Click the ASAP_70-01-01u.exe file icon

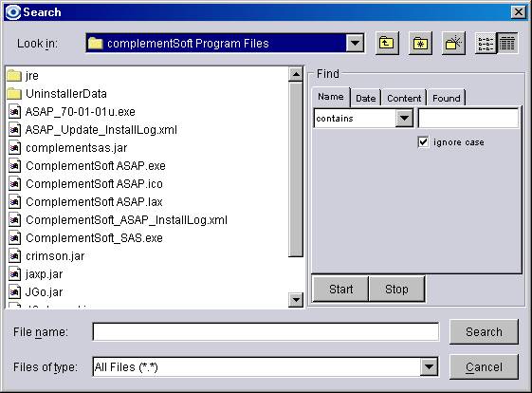tap(14, 111)
